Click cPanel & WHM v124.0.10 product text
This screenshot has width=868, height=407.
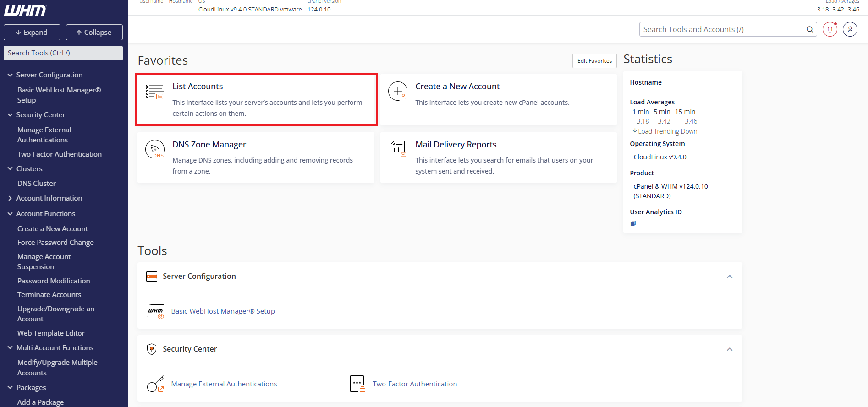coord(670,191)
